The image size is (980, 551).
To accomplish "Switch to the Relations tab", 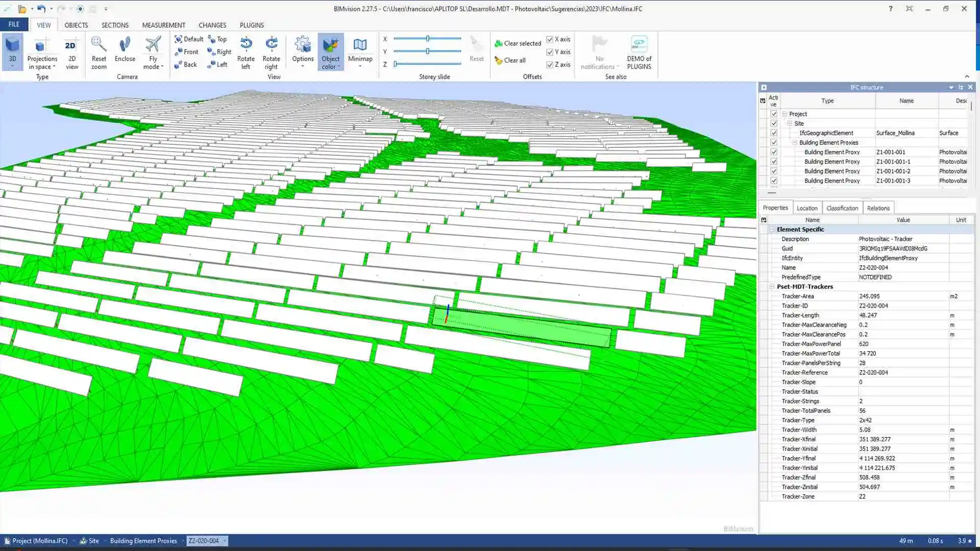I will 878,208.
